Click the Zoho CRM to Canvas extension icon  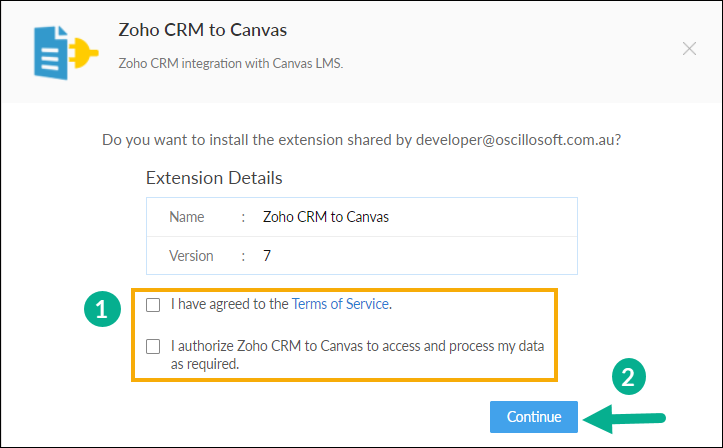(x=65, y=53)
